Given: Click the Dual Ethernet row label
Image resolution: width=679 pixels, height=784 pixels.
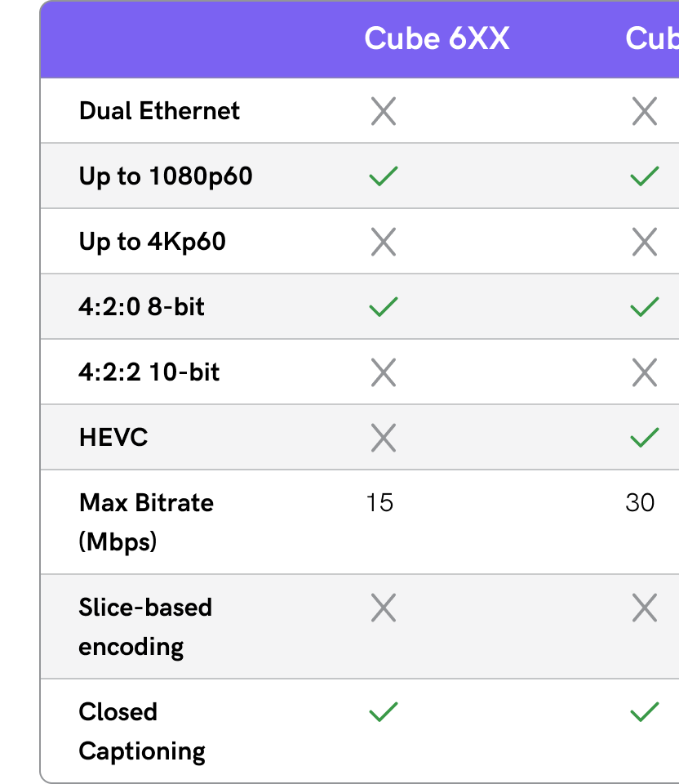Looking at the screenshot, I should [159, 111].
